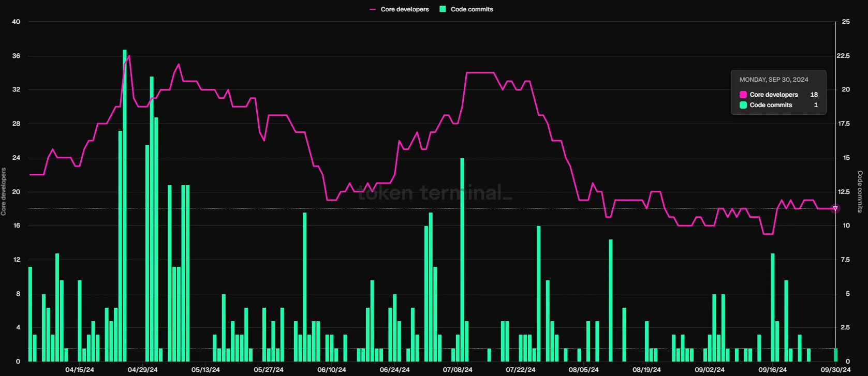Click the 09/16/24 date label

pyautogui.click(x=772, y=370)
